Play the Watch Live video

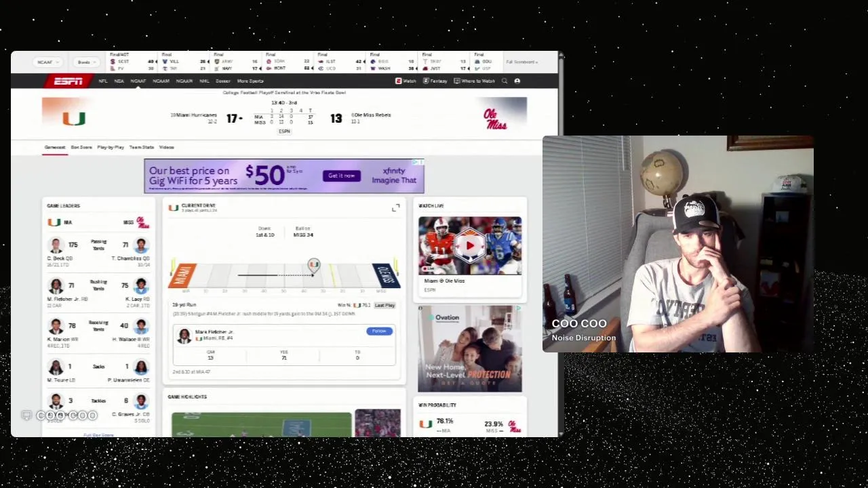(x=470, y=246)
